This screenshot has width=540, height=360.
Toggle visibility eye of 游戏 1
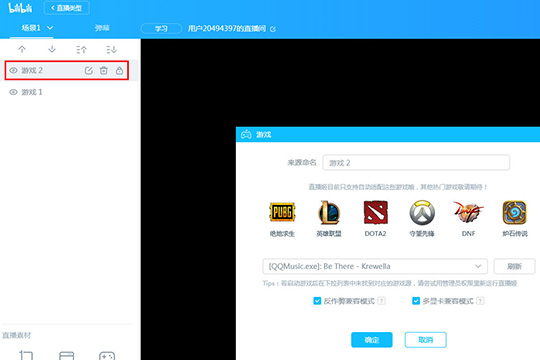click(x=13, y=92)
